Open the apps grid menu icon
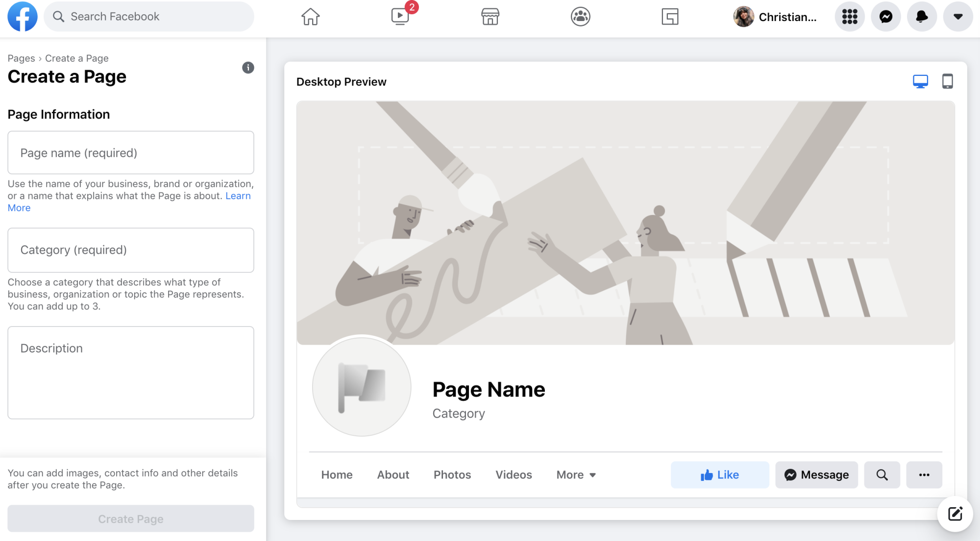This screenshot has height=541, width=980. coord(849,16)
